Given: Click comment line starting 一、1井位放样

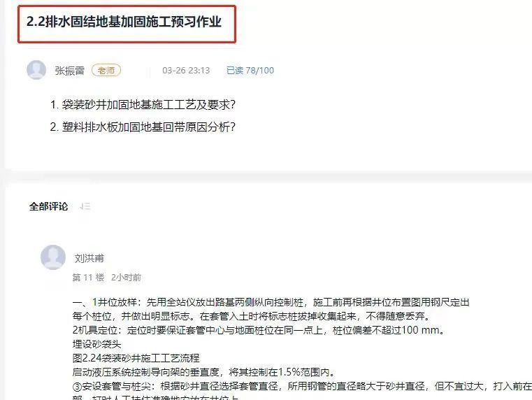Looking at the screenshot, I should tap(271, 302).
